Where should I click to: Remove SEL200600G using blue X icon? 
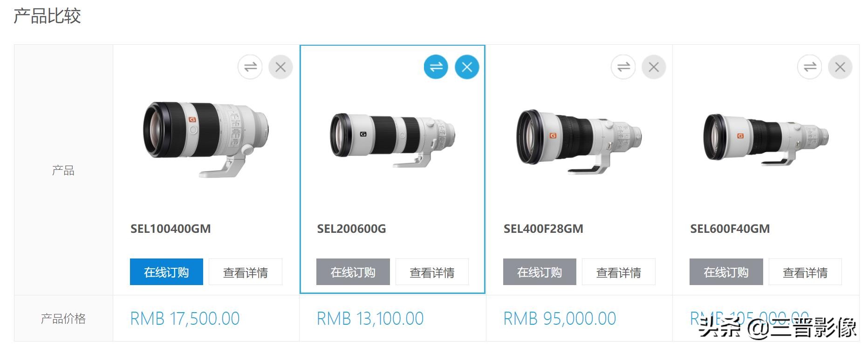pyautogui.click(x=467, y=67)
